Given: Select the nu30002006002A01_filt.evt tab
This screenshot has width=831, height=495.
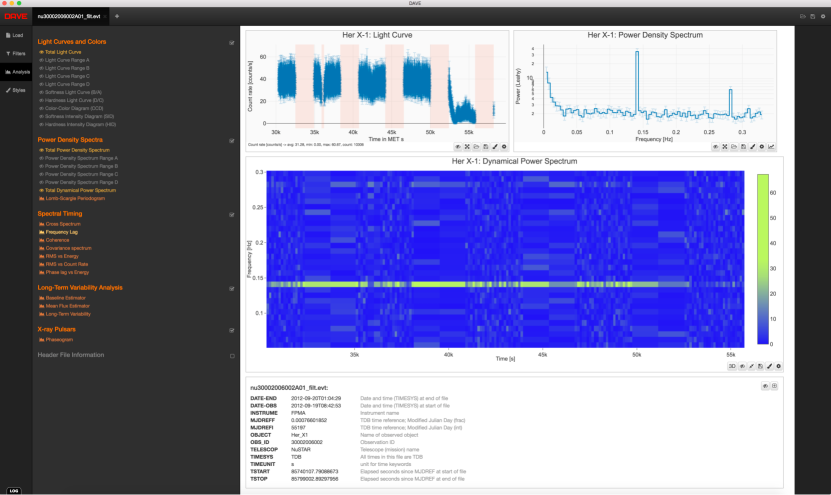Looking at the screenshot, I should tap(68, 16).
